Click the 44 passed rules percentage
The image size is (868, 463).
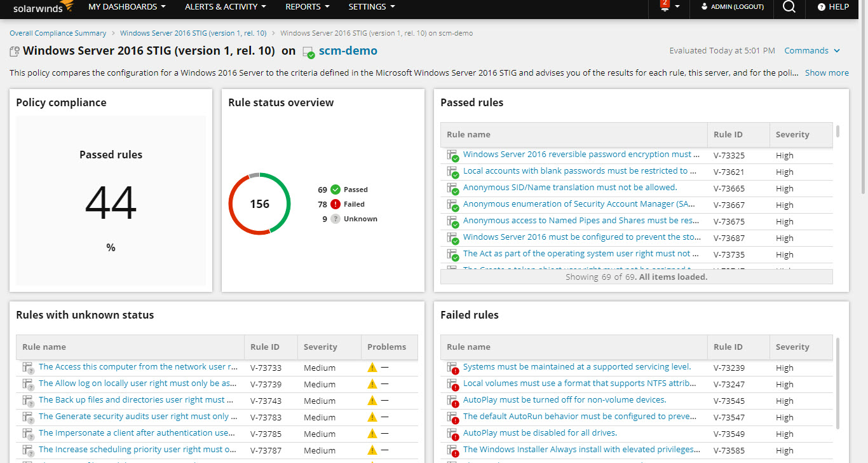point(111,203)
